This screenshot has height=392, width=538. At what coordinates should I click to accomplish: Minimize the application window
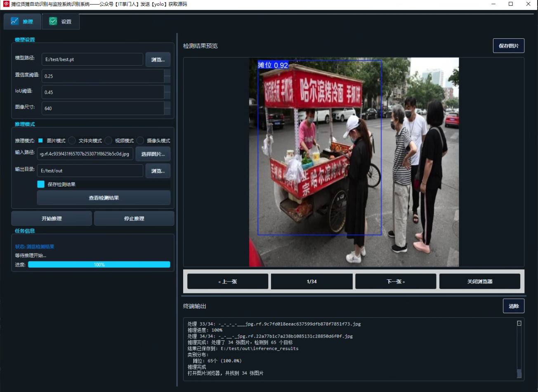(494, 4)
